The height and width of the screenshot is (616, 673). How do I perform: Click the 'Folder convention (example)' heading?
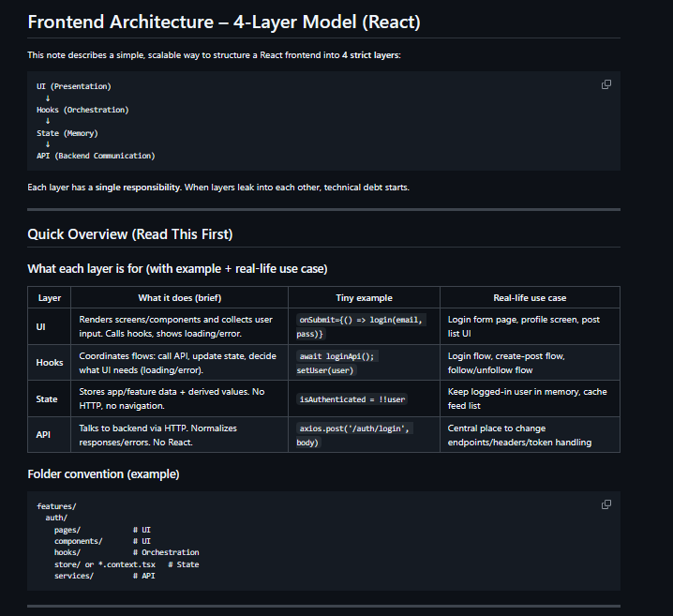tap(103, 473)
